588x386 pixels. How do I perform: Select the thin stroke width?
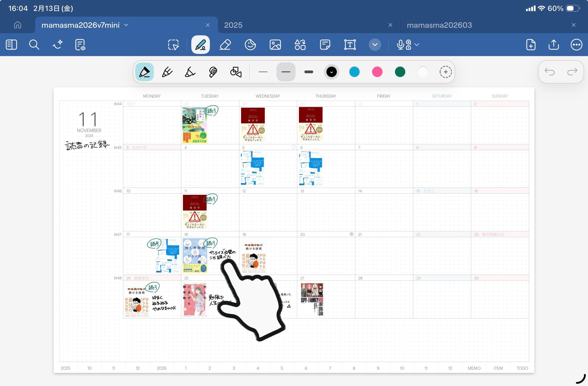click(x=263, y=72)
